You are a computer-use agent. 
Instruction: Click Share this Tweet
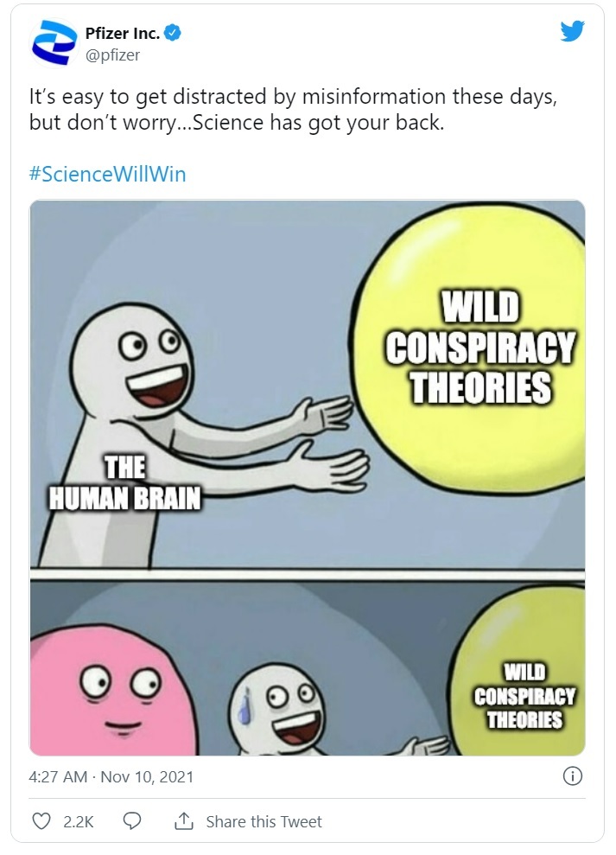point(264,821)
